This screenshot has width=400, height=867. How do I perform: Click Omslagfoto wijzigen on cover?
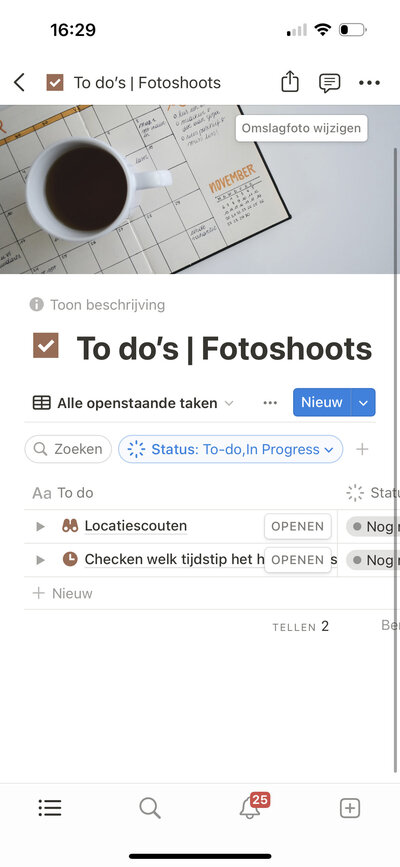(x=301, y=128)
